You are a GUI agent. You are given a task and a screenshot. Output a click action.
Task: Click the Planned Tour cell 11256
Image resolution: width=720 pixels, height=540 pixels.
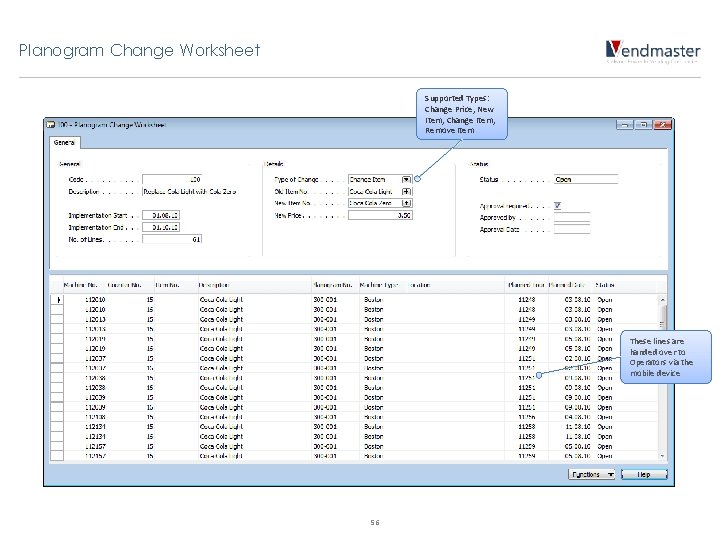(527, 417)
